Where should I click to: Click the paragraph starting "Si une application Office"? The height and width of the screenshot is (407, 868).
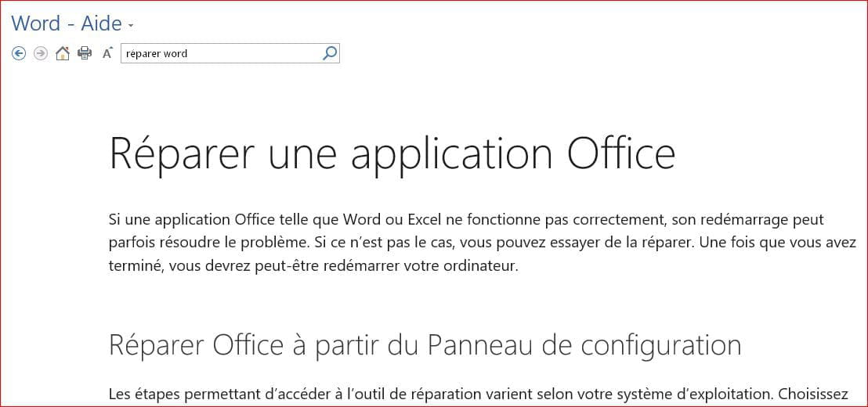482,243
